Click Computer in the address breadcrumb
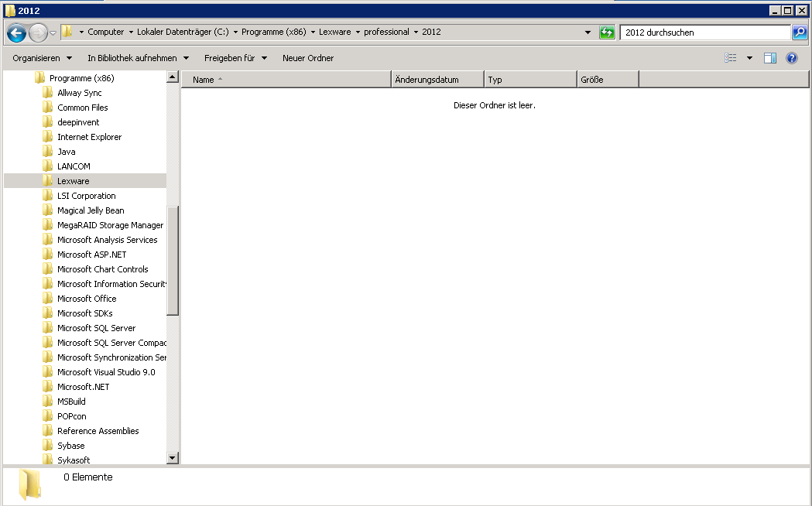The height and width of the screenshot is (506, 812). pyautogui.click(x=105, y=32)
